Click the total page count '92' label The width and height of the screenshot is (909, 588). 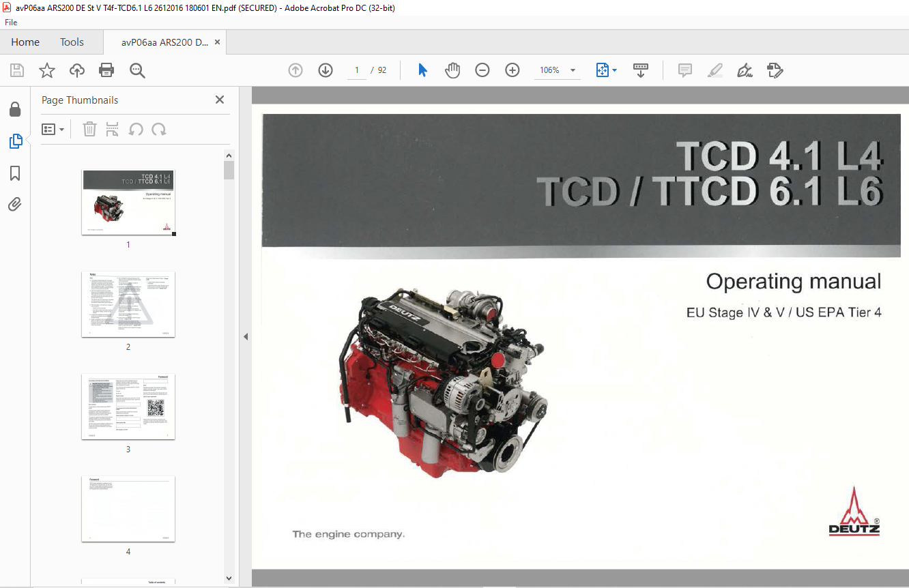(382, 70)
